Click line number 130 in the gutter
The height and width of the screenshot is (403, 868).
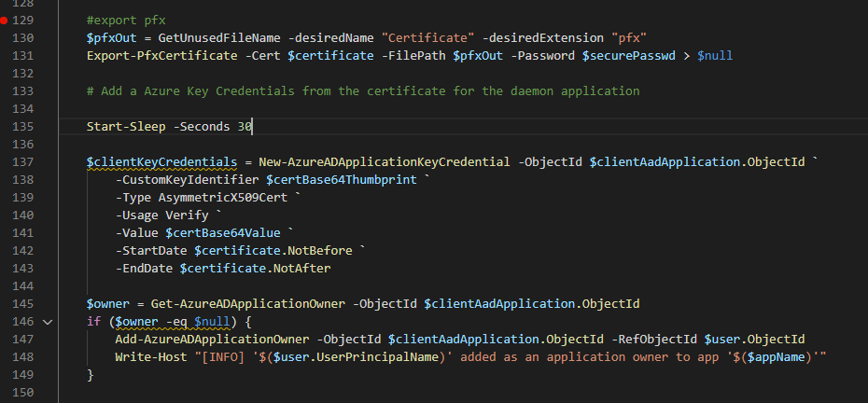pyautogui.click(x=23, y=38)
